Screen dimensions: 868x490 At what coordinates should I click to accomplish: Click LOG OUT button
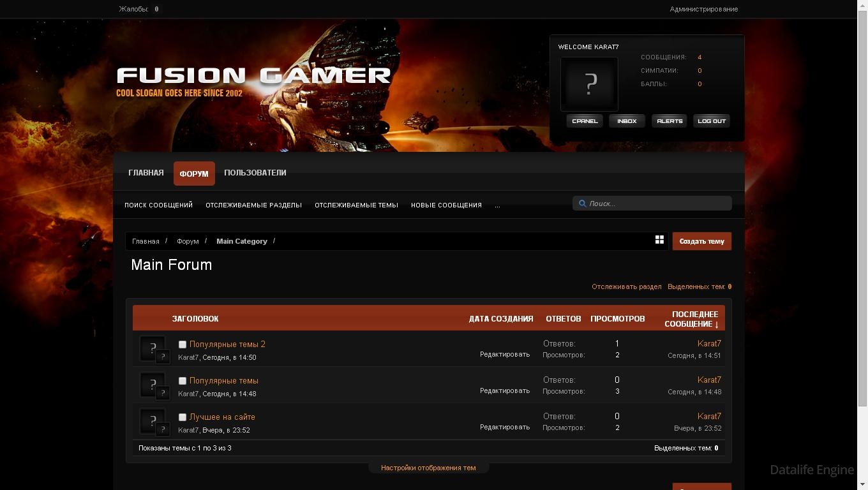(712, 121)
